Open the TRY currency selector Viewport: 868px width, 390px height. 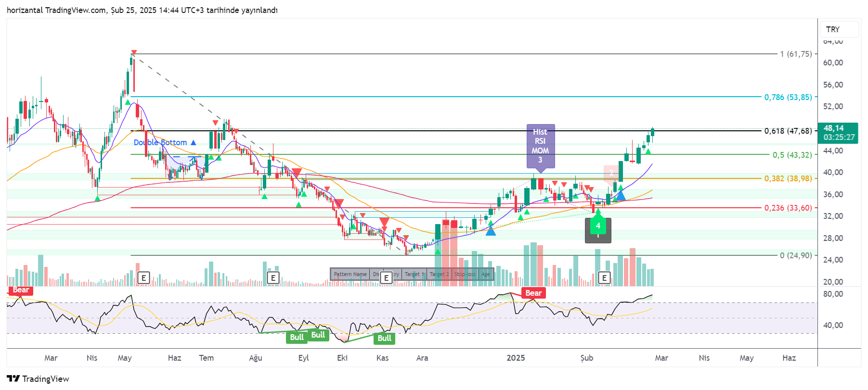(x=839, y=29)
